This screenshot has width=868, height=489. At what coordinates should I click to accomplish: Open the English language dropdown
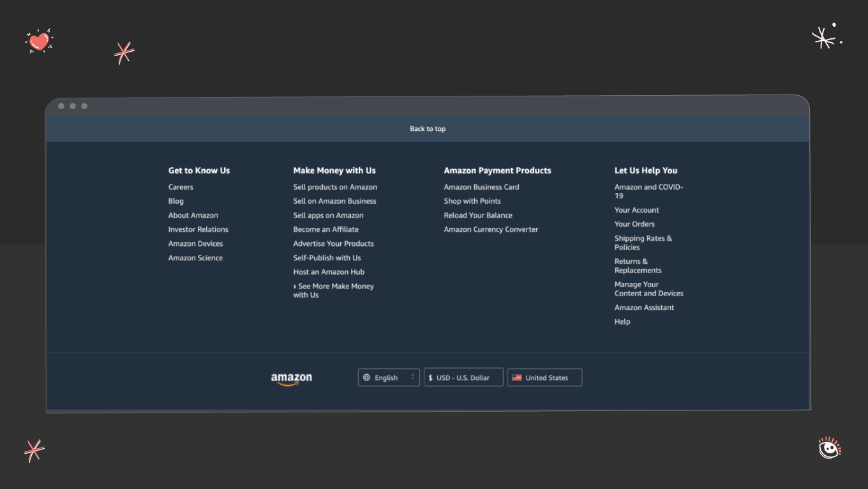389,377
